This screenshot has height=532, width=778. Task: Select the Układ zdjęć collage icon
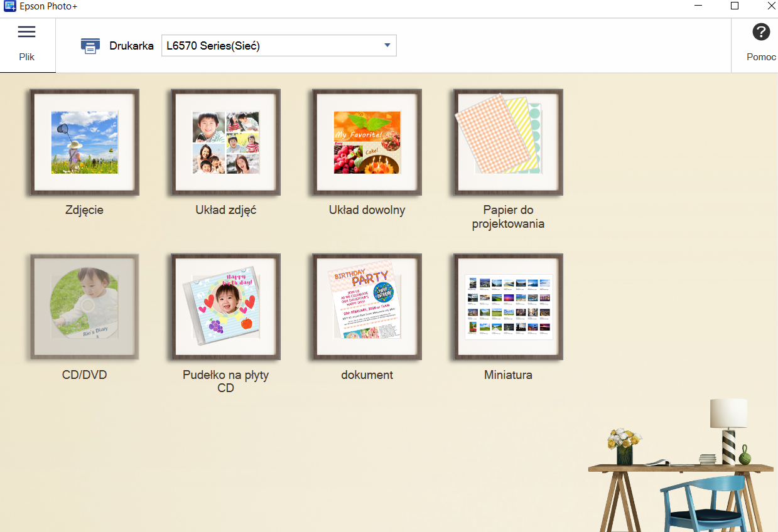pos(225,142)
